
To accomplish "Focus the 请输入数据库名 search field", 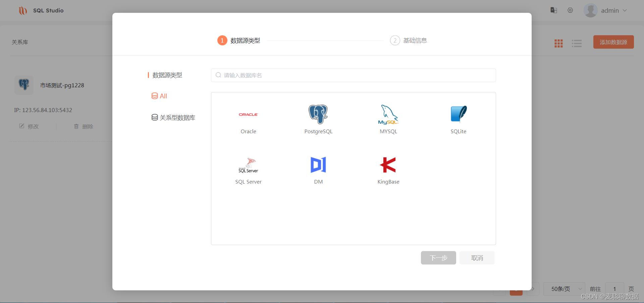I will coord(354,75).
